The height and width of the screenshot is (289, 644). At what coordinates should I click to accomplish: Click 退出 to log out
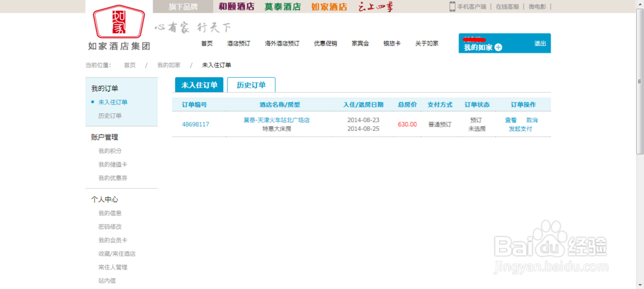(540, 43)
